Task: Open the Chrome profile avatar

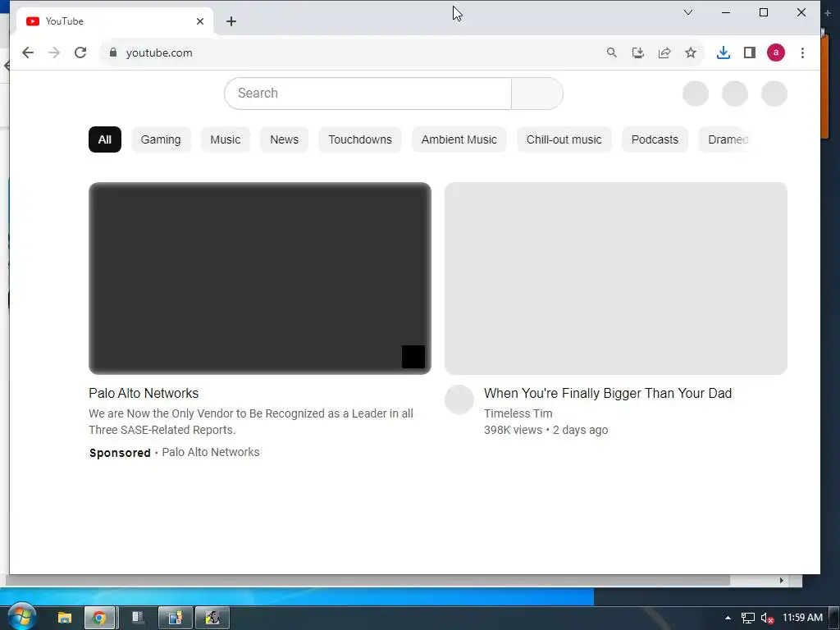Action: (x=776, y=52)
